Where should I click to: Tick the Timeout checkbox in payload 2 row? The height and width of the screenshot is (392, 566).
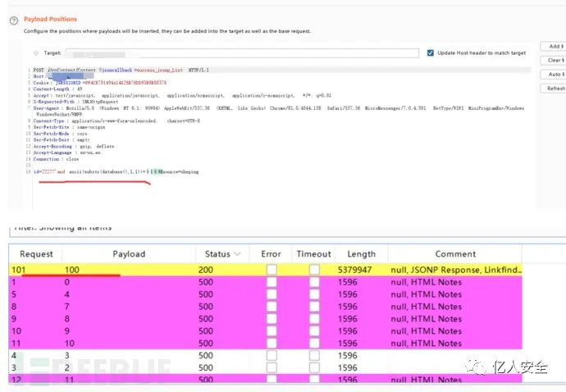[314, 368]
